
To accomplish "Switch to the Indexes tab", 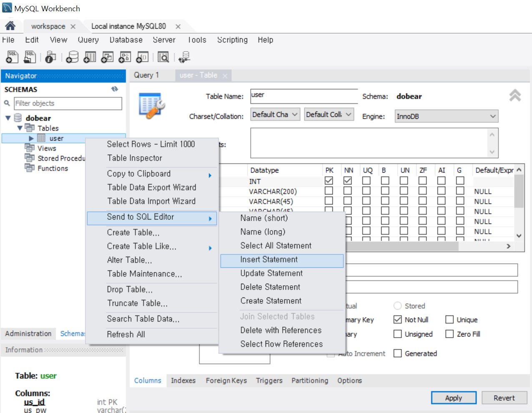I will [x=183, y=380].
